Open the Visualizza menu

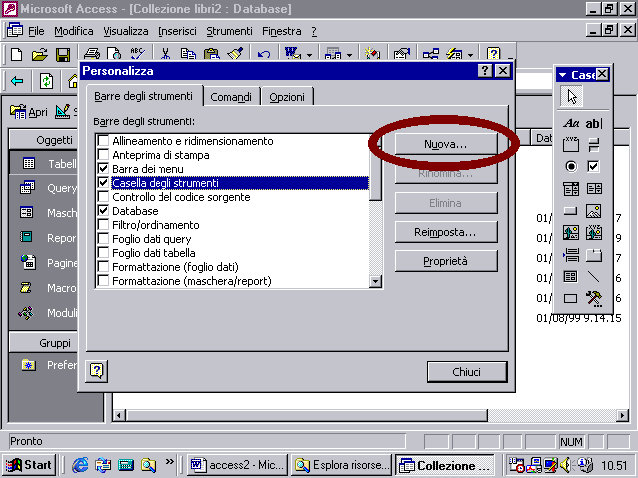[126, 31]
